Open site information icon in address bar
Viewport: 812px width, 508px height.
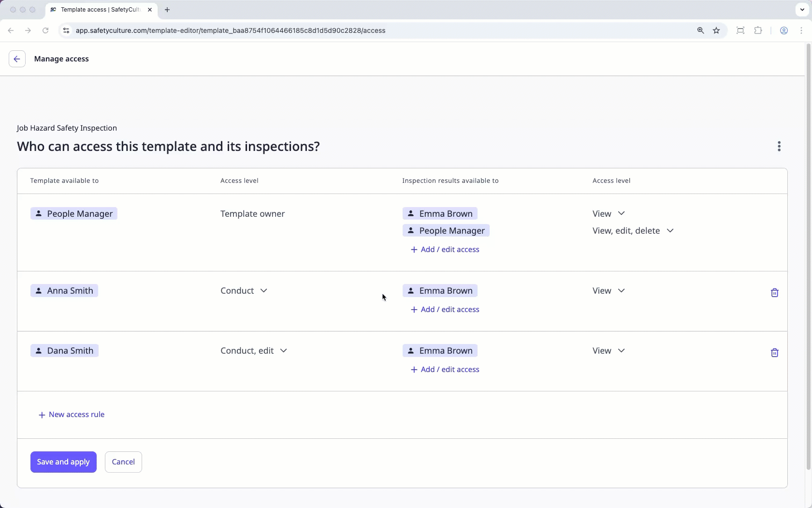(x=66, y=30)
